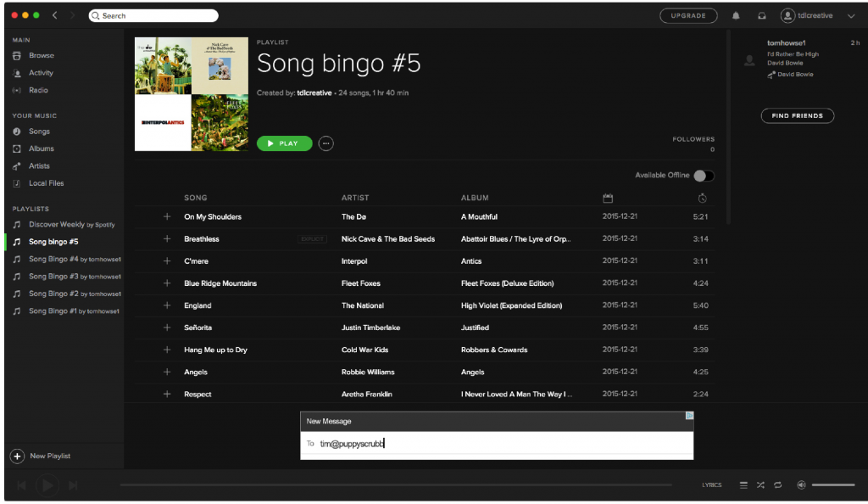Add C'mere with plus icon
The height and width of the screenshot is (504, 868).
click(167, 260)
